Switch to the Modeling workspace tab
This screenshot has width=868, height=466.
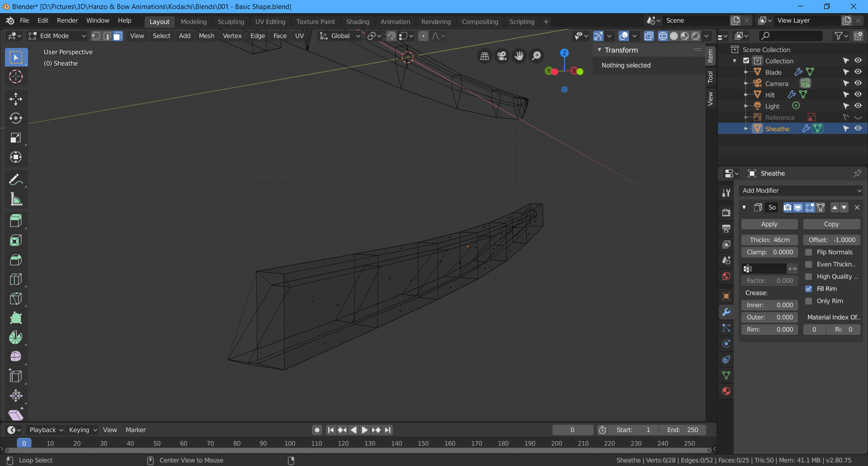pyautogui.click(x=193, y=22)
